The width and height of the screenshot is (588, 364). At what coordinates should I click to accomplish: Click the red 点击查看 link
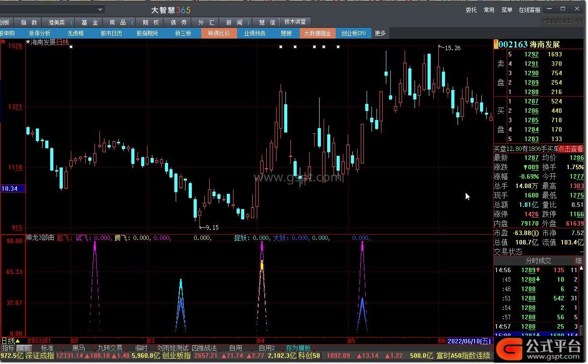(x=571, y=149)
